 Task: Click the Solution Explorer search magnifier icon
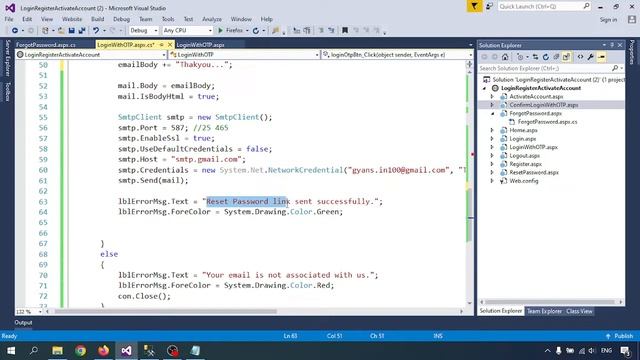(x=615, y=68)
